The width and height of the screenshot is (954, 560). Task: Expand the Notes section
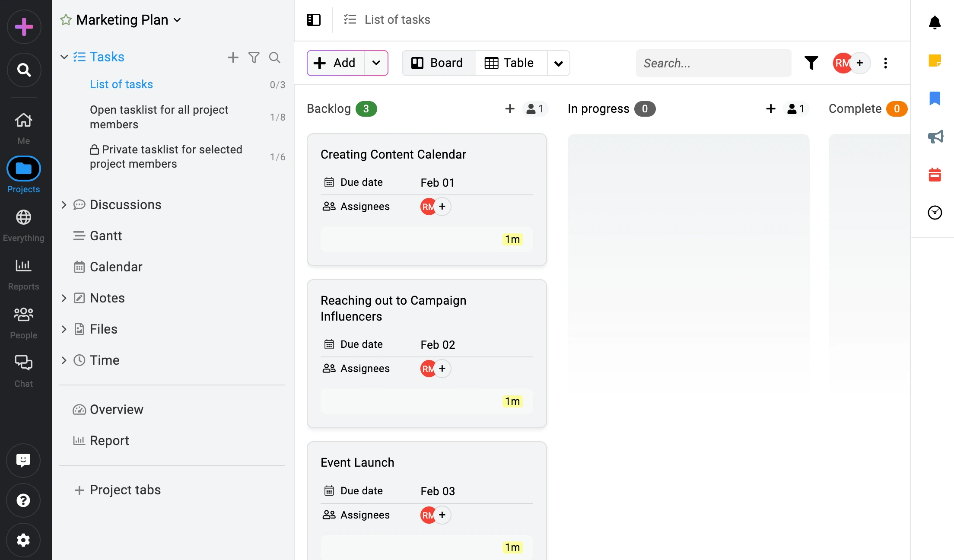(x=64, y=298)
